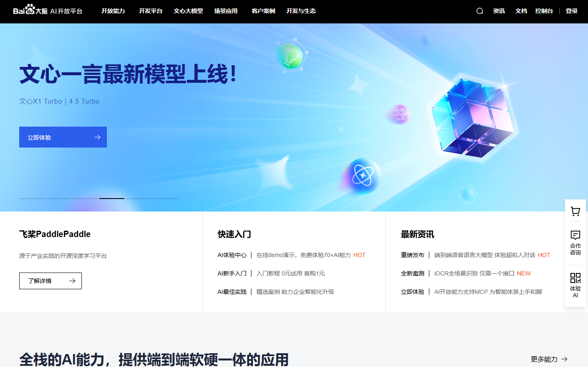The height and width of the screenshot is (367, 588).
Task: Go to 资讯 in top right
Action: point(499,11)
